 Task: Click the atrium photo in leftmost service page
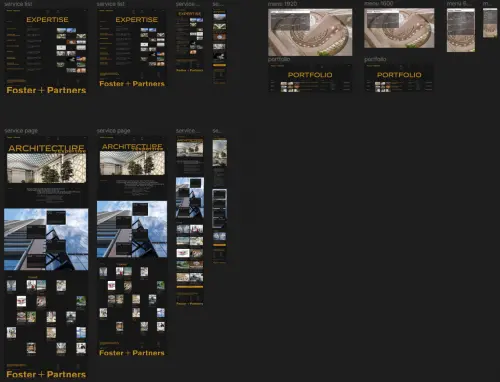(46, 168)
